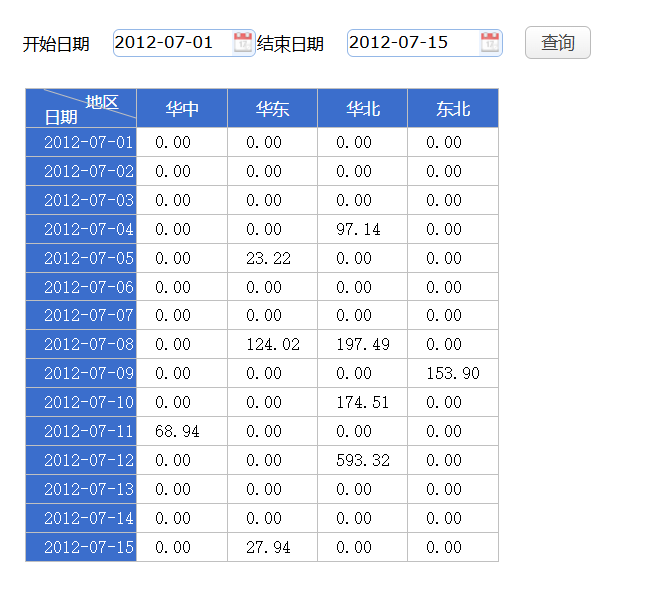
Task: Click 东北 cell for 2012-07-11
Action: (453, 431)
